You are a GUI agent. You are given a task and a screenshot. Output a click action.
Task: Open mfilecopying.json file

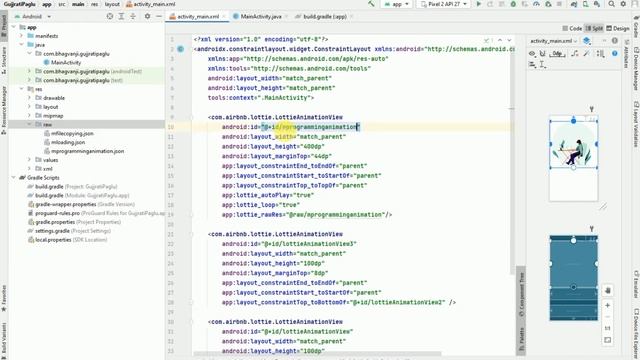(x=72, y=133)
